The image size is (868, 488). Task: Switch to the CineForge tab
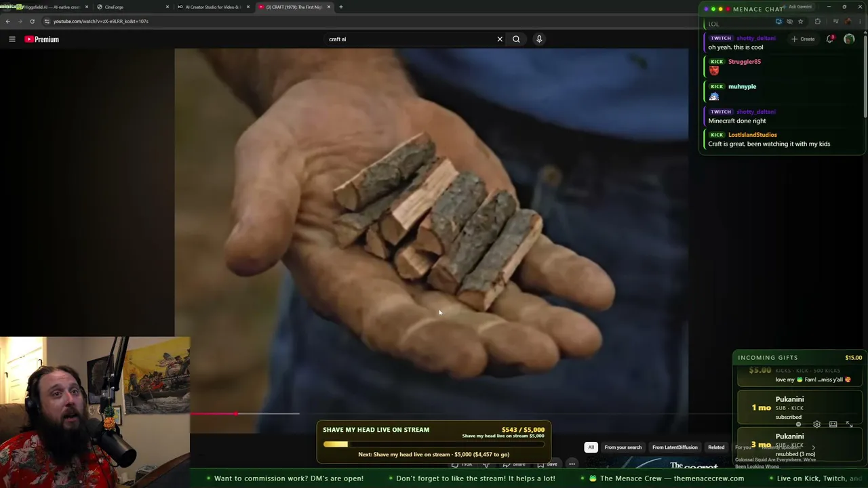pyautogui.click(x=132, y=7)
